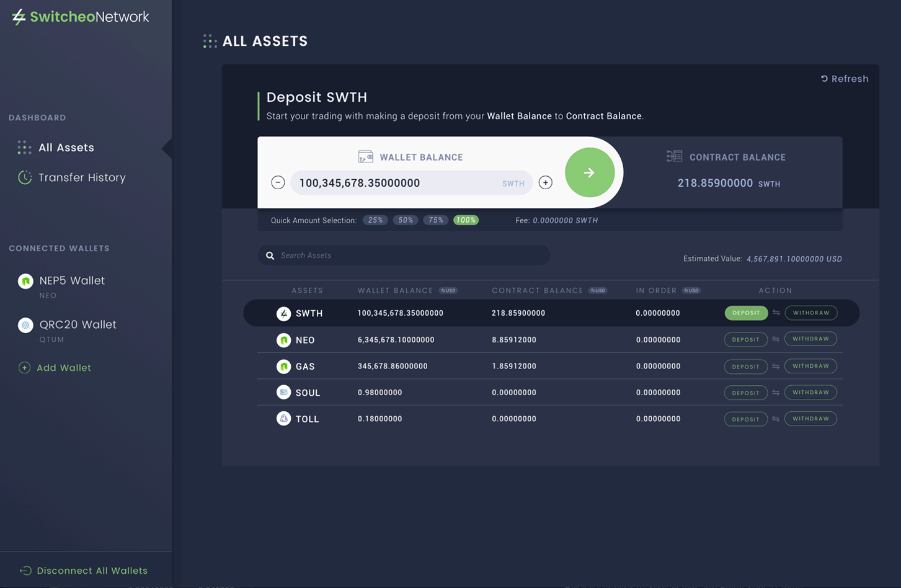Viewport: 901px width, 588px height.
Task: Focus the Search Assets input field
Action: [409, 256]
